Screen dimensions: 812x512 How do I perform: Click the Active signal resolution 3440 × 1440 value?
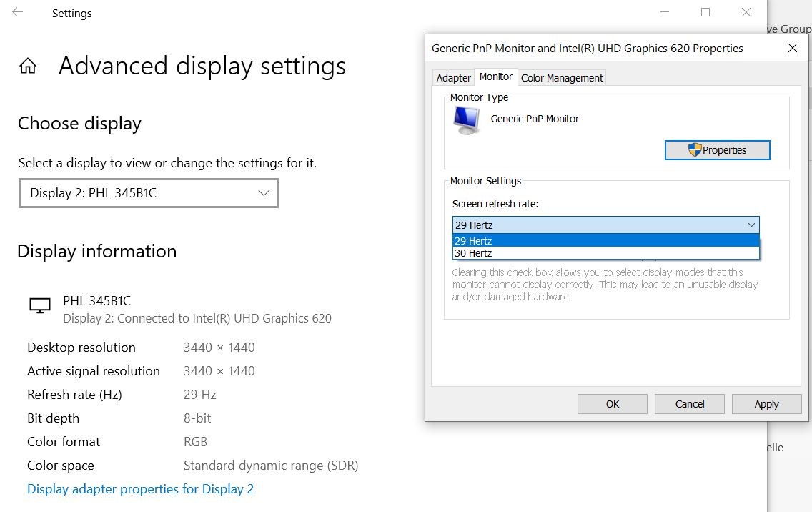pyautogui.click(x=219, y=371)
